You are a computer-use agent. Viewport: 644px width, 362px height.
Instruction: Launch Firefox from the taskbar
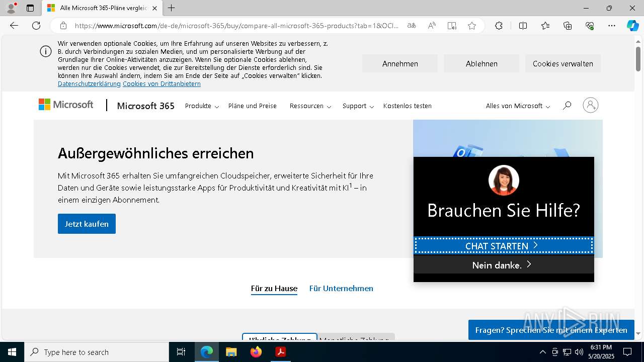pos(256,352)
